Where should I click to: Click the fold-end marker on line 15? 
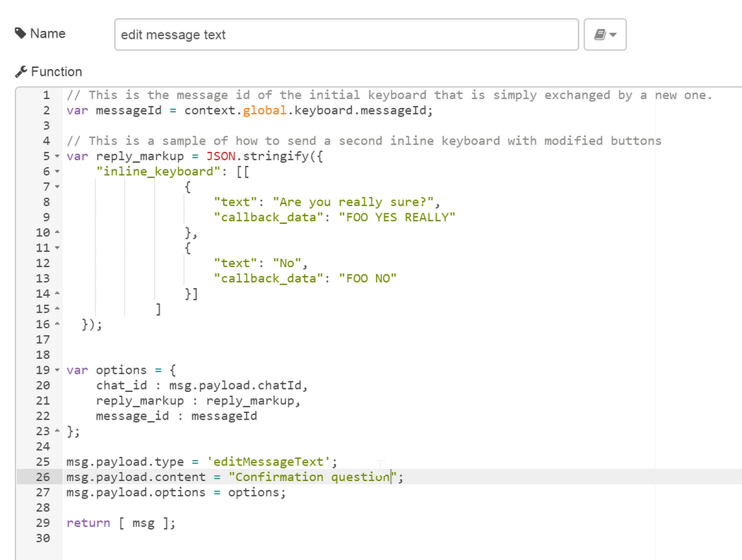(57, 309)
